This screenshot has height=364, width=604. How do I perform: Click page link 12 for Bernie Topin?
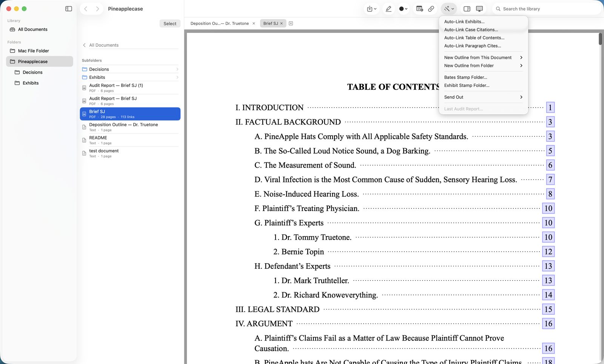(x=549, y=252)
